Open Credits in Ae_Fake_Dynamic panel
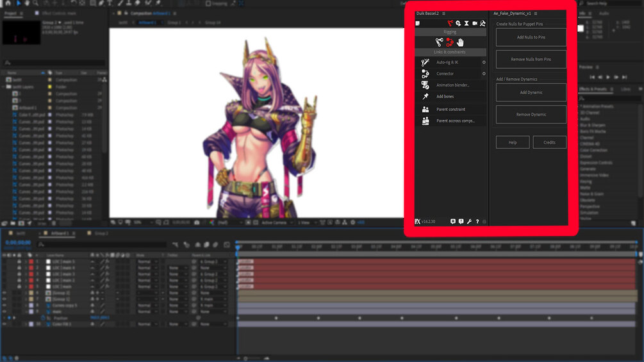The height and width of the screenshot is (362, 644). tap(549, 142)
